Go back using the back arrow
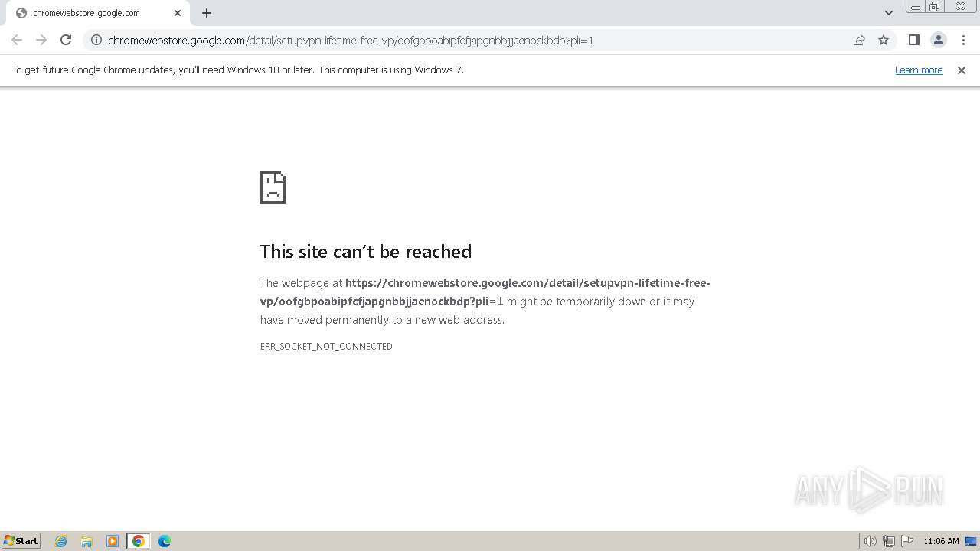The height and width of the screenshot is (551, 980). (x=17, y=40)
